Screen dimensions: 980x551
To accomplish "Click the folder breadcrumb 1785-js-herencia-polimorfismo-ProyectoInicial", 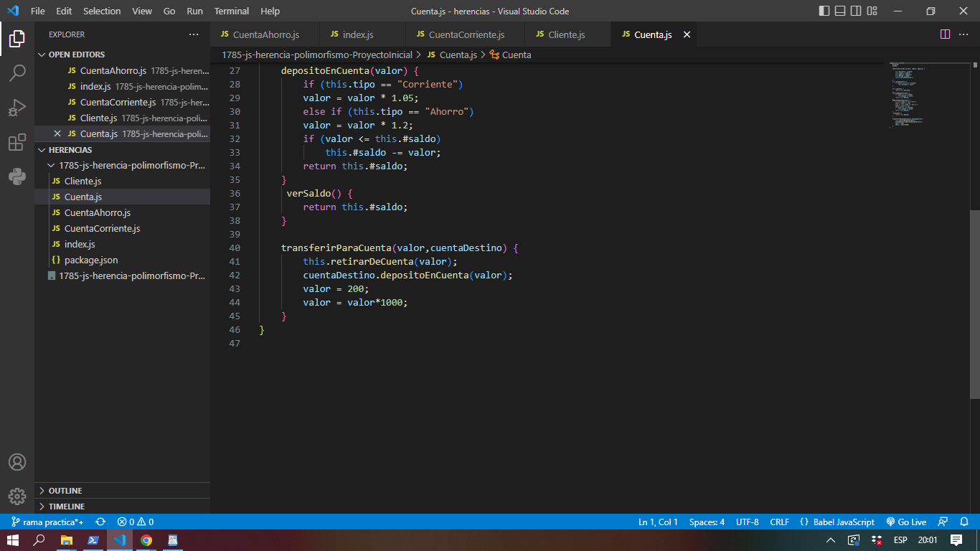I will [x=317, y=55].
